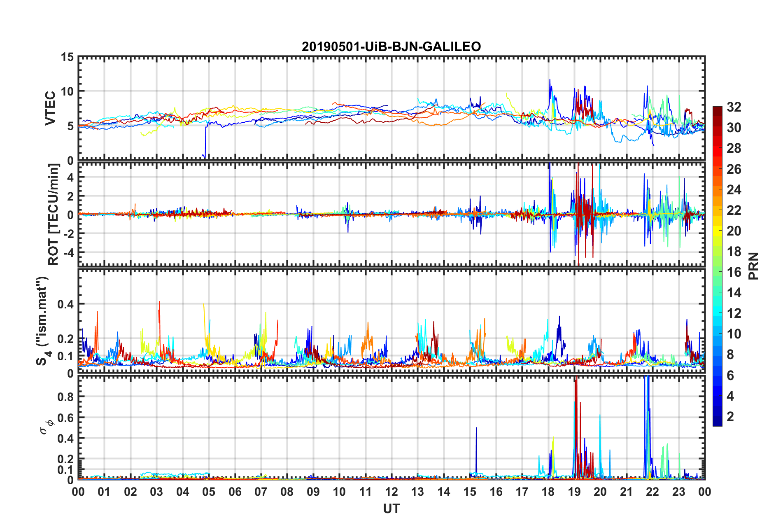Pick the green band on the PRN colorbar
The width and height of the screenshot is (783, 532).
[x=717, y=272]
